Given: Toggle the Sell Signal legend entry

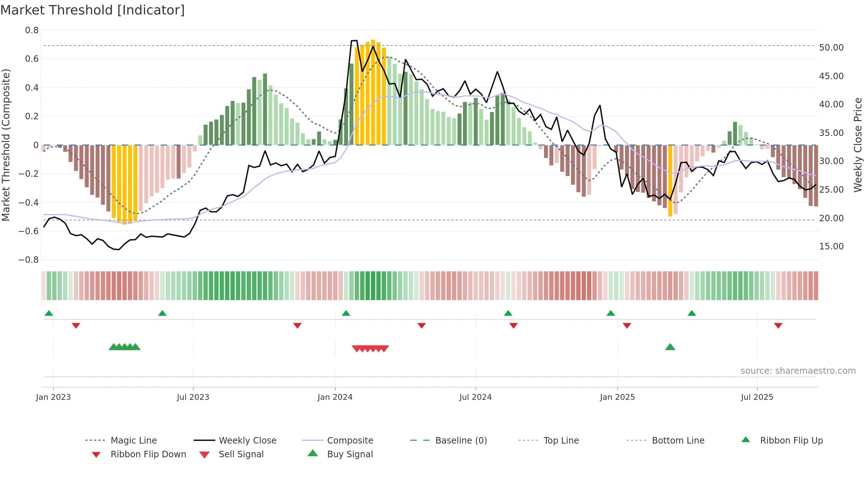Looking at the screenshot, I should (x=231, y=454).
